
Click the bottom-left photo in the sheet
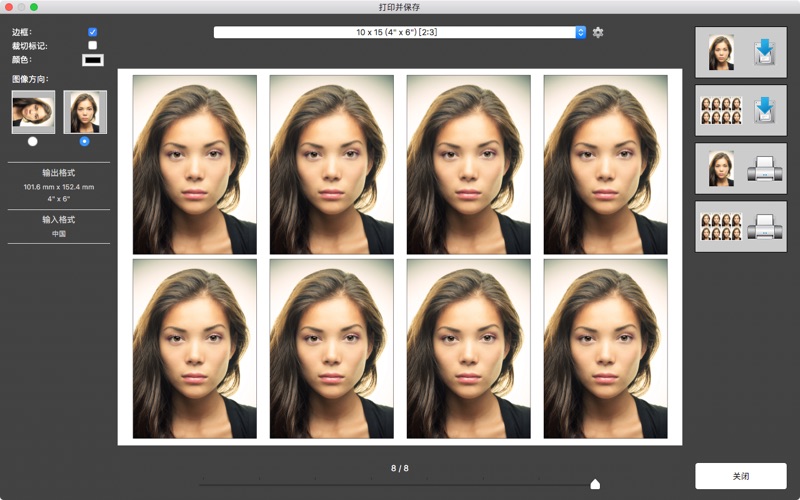194,348
